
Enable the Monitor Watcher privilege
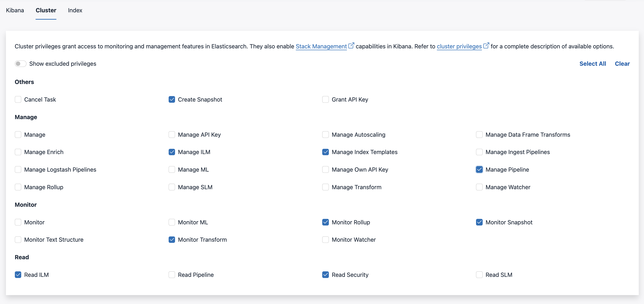click(x=325, y=239)
